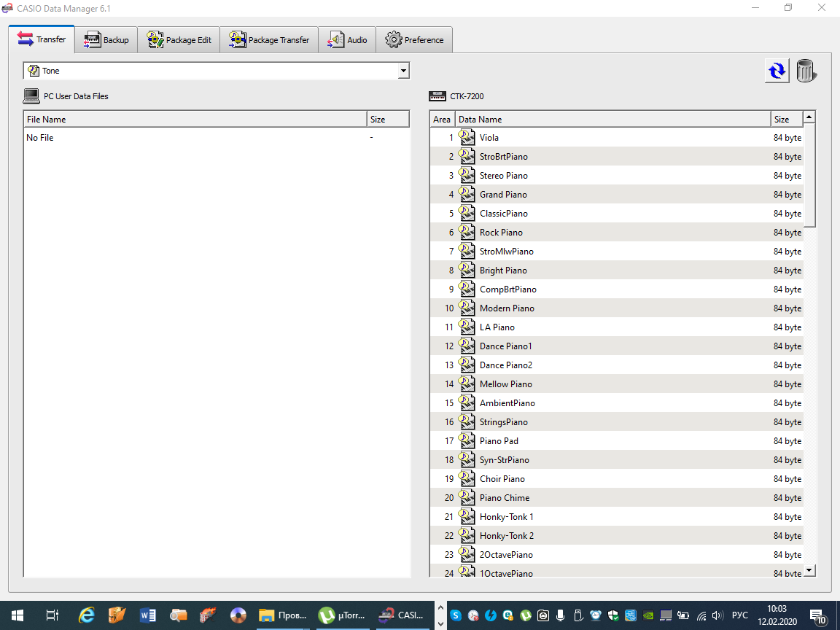Open the Skype tray icon
This screenshot has height=630, width=840.
456,615
